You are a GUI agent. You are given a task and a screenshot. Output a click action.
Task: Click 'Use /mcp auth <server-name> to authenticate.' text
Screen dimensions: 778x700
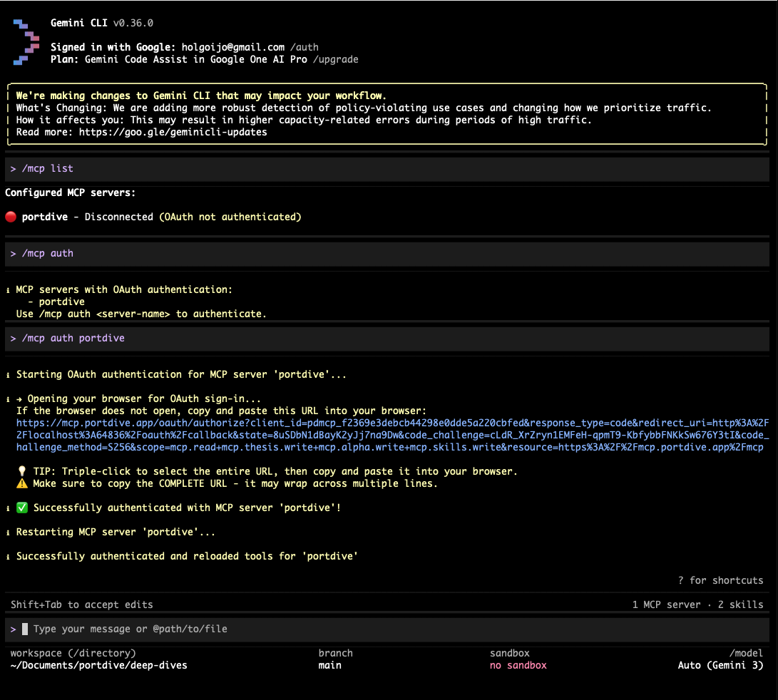pyautogui.click(x=141, y=314)
